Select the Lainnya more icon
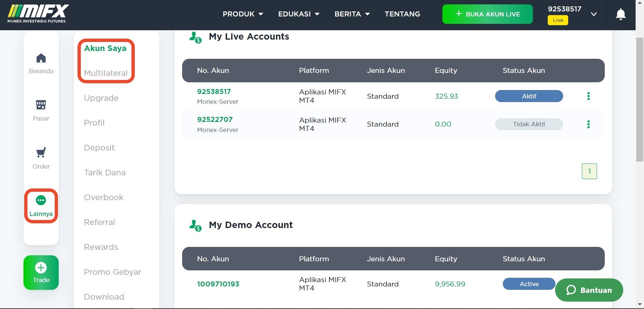The height and width of the screenshot is (309, 644). (41, 201)
